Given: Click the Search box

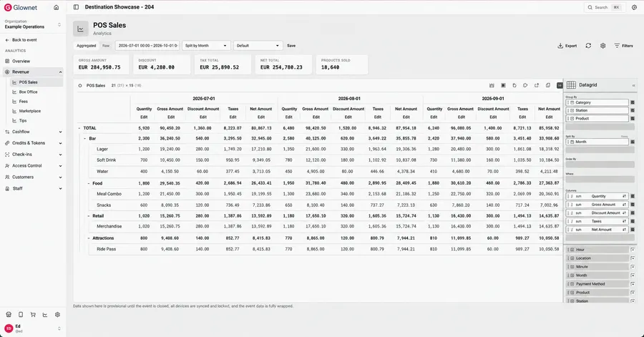Looking at the screenshot, I should coord(604,7).
